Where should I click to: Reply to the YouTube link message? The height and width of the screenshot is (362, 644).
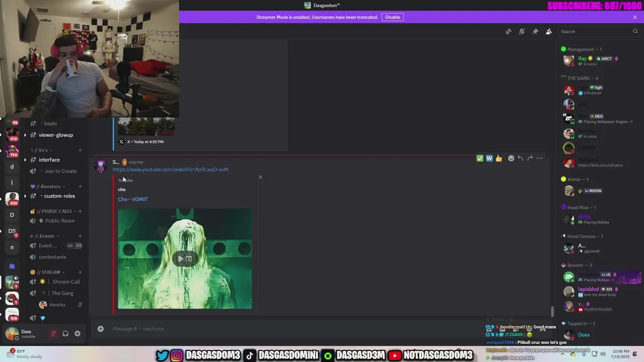pos(520,158)
